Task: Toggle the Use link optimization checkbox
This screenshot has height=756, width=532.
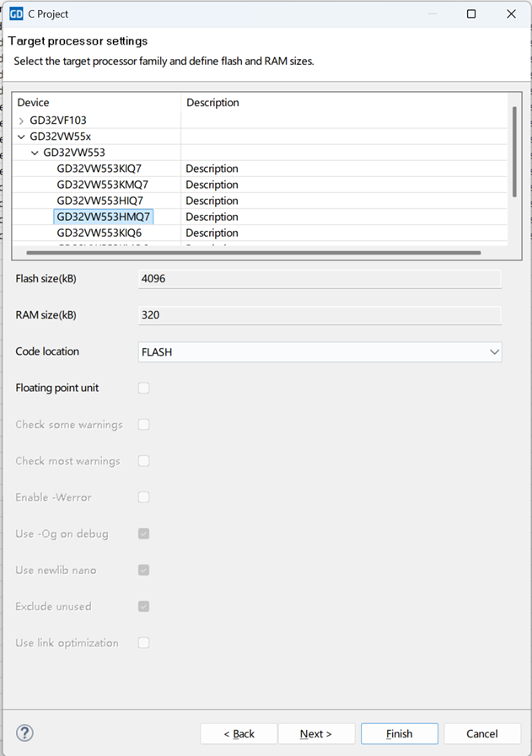Action: pos(144,643)
